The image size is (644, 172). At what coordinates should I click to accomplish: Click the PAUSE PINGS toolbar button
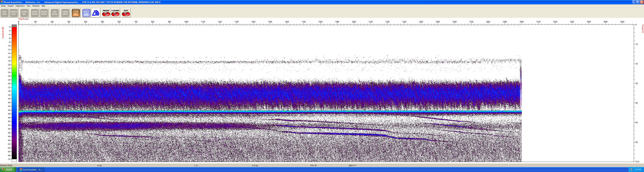[44, 13]
